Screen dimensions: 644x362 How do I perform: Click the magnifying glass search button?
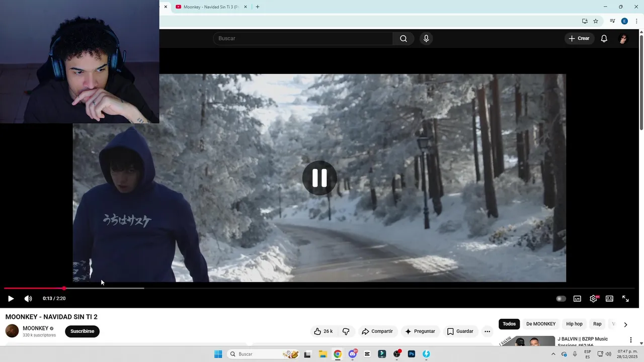pos(404,38)
